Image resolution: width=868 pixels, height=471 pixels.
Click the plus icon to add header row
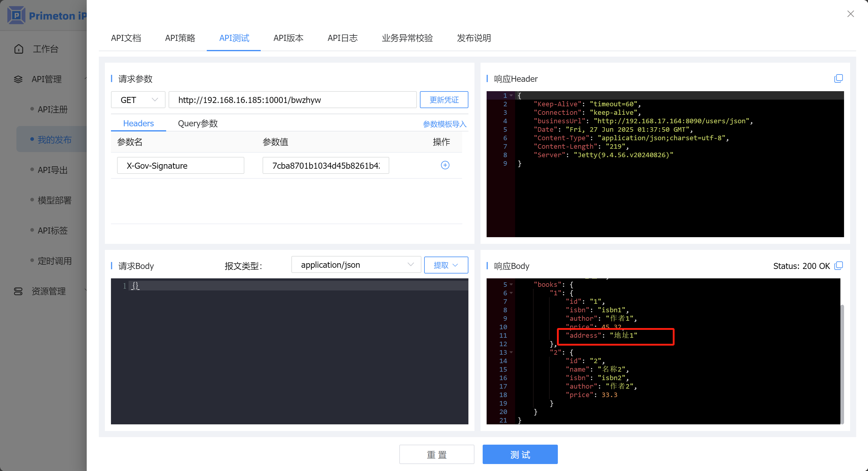click(x=445, y=165)
